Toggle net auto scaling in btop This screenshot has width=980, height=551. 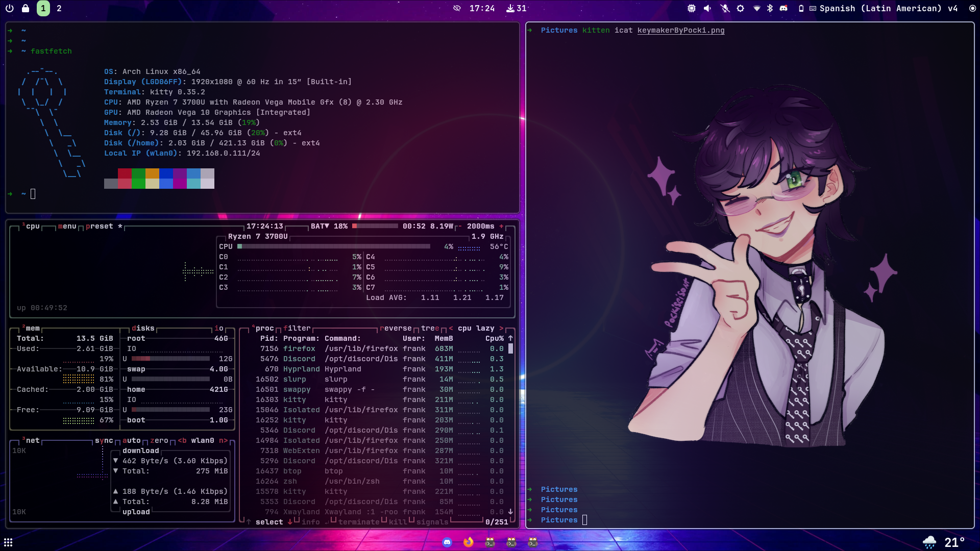pyautogui.click(x=132, y=440)
